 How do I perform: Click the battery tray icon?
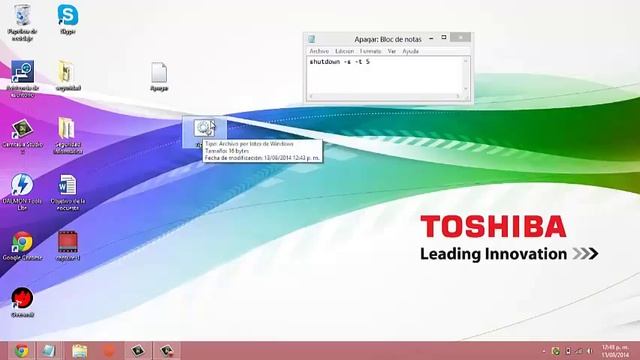click(568, 351)
